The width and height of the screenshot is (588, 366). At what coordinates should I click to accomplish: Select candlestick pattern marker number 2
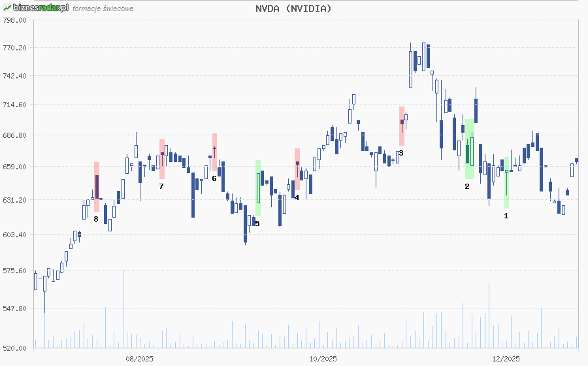point(466,186)
